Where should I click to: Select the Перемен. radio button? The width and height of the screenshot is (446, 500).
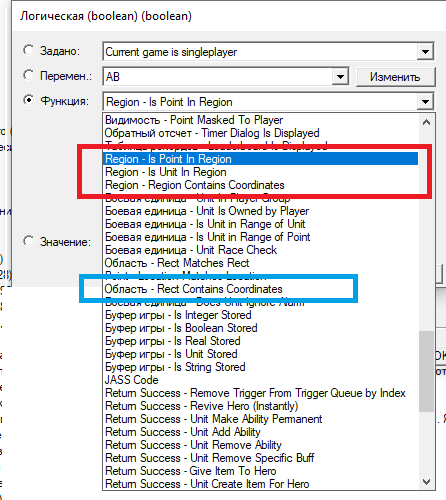(29, 75)
